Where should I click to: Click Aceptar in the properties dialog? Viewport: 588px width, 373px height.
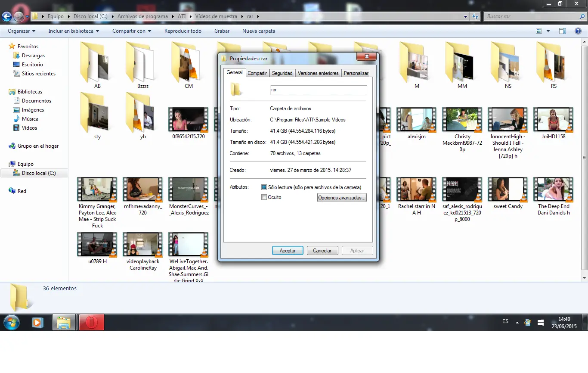[288, 251]
